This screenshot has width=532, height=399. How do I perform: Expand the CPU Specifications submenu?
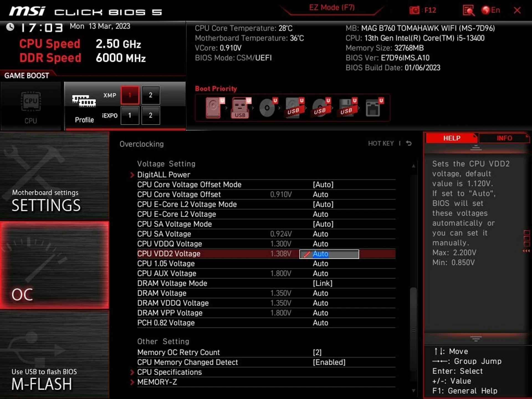tap(169, 372)
